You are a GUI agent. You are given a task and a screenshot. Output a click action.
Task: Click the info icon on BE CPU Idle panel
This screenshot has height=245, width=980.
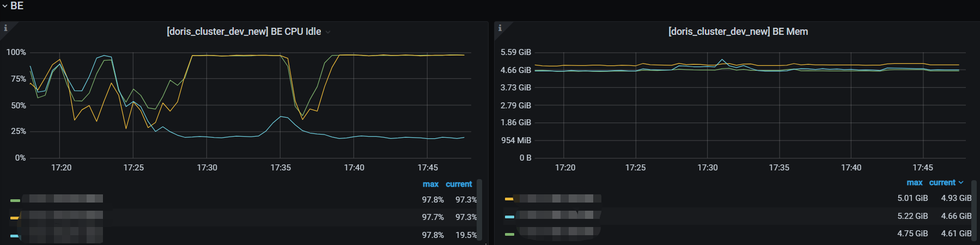click(5, 28)
